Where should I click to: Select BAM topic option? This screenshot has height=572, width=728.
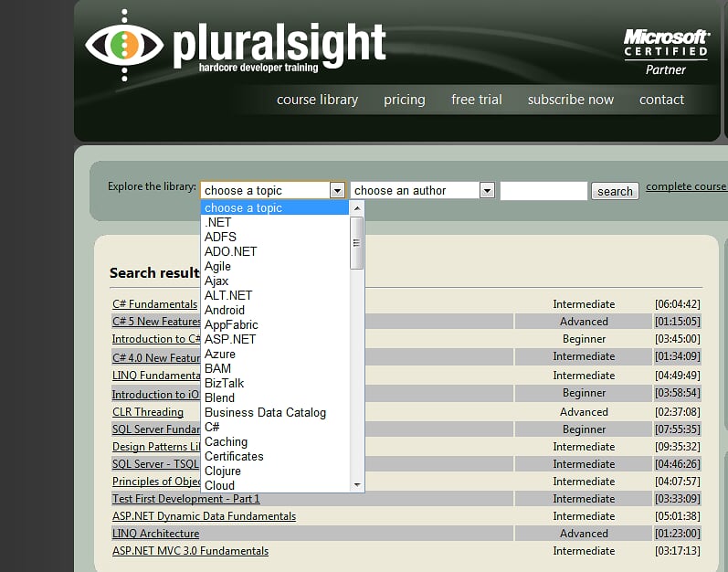click(x=274, y=368)
